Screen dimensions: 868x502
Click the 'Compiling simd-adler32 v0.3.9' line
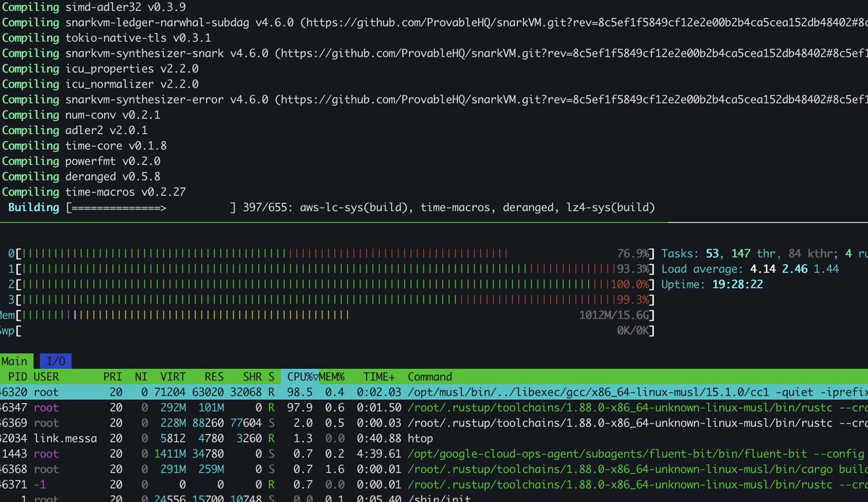[x=93, y=7]
